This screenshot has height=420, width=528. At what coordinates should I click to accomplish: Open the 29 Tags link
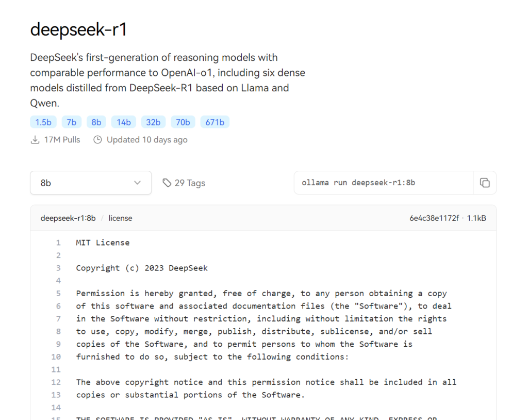pyautogui.click(x=189, y=183)
